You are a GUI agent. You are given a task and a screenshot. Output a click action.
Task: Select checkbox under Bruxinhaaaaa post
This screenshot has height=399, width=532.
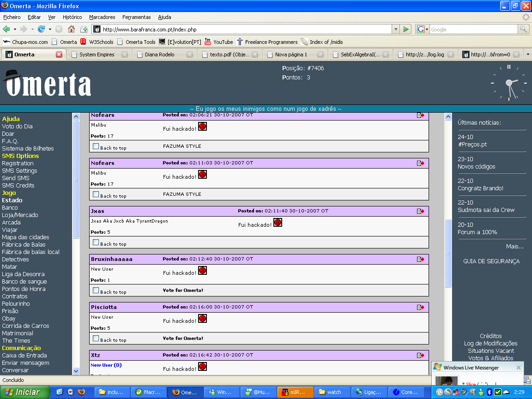pos(96,290)
